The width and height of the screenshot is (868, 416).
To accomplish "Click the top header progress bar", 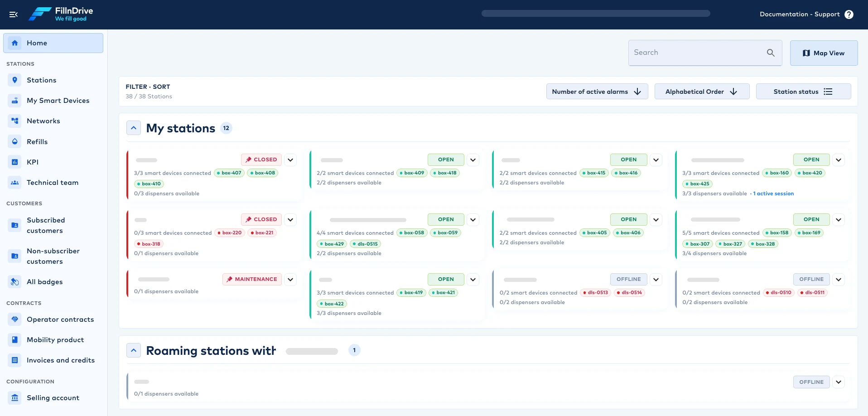I will click(x=596, y=14).
